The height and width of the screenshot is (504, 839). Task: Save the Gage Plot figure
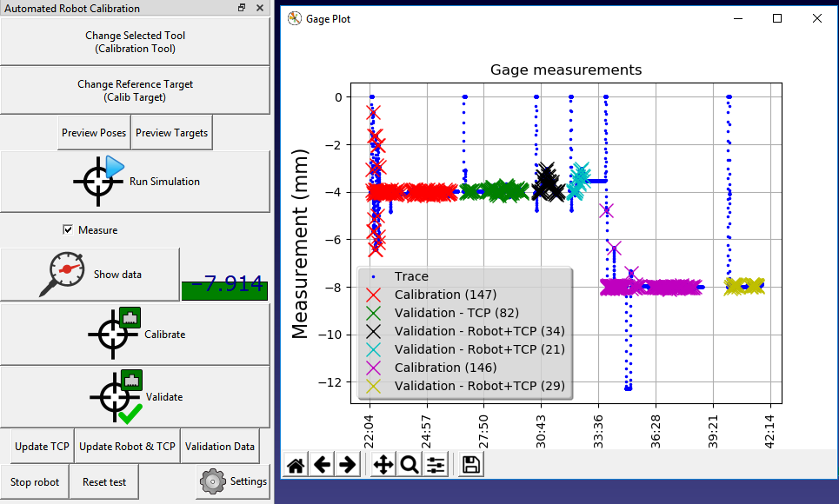click(x=469, y=464)
